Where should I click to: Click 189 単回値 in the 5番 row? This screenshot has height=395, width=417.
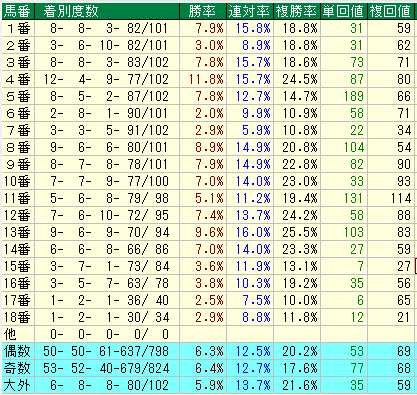(x=353, y=96)
